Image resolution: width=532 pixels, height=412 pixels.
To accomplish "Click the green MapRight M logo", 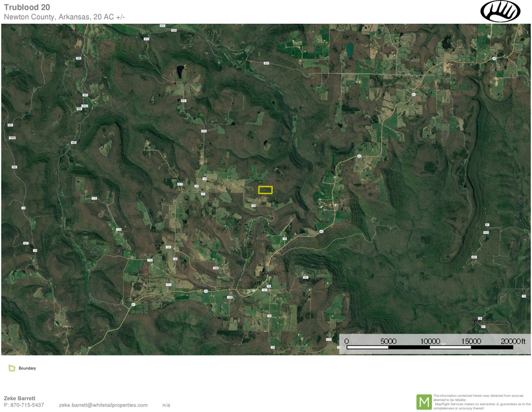I will pos(424,401).
